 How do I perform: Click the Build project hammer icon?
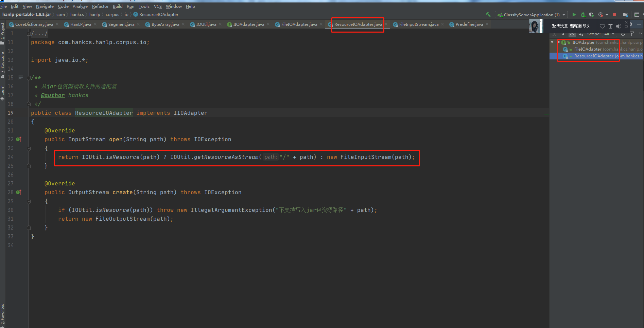[x=488, y=15]
